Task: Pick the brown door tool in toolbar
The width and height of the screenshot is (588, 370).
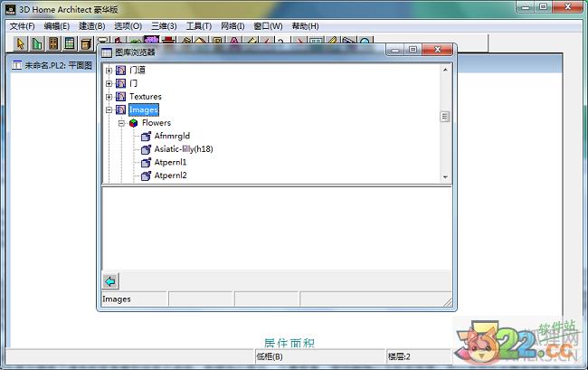Action: tap(53, 43)
